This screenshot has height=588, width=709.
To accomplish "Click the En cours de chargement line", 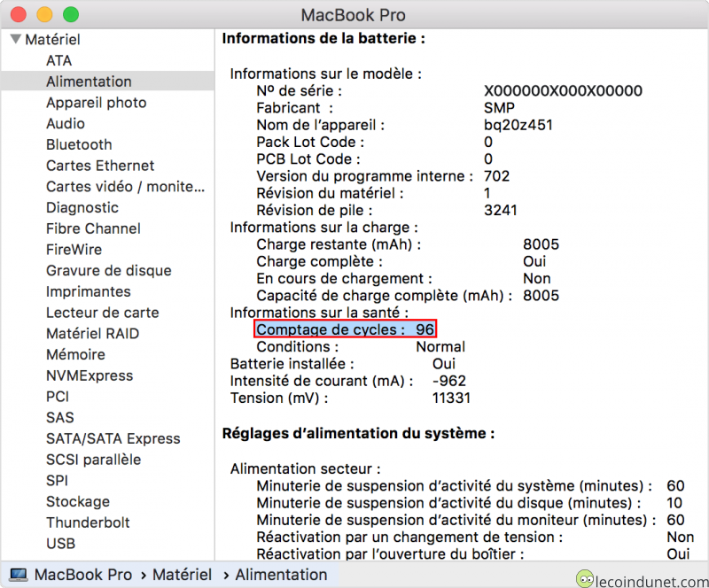I will tap(403, 278).
